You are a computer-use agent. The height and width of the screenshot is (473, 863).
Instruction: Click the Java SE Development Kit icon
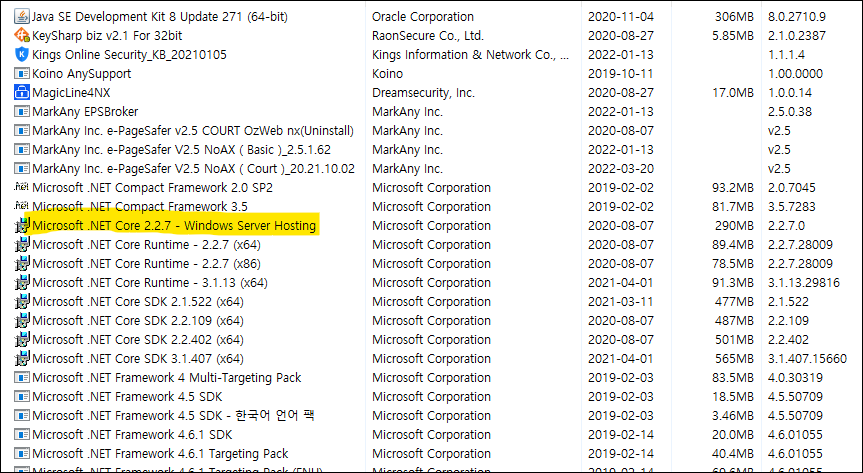pos(22,17)
